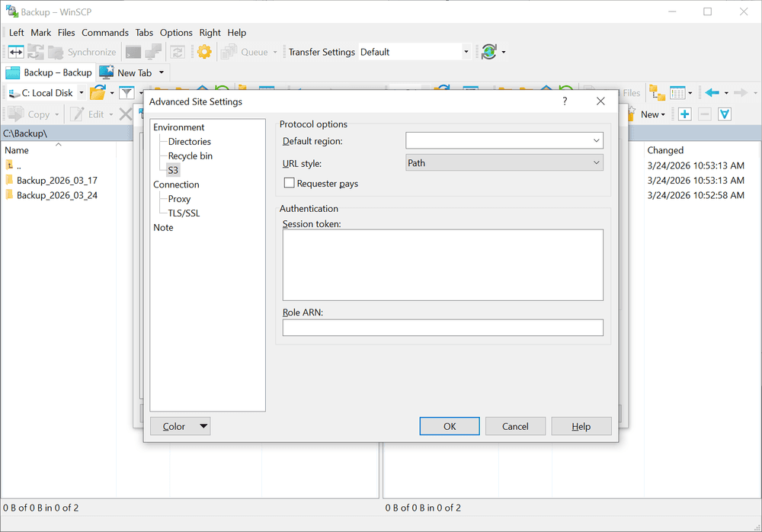Click the folder icon of Backup_2026_03_17
Image resolution: width=762 pixels, height=532 pixels.
[9, 180]
